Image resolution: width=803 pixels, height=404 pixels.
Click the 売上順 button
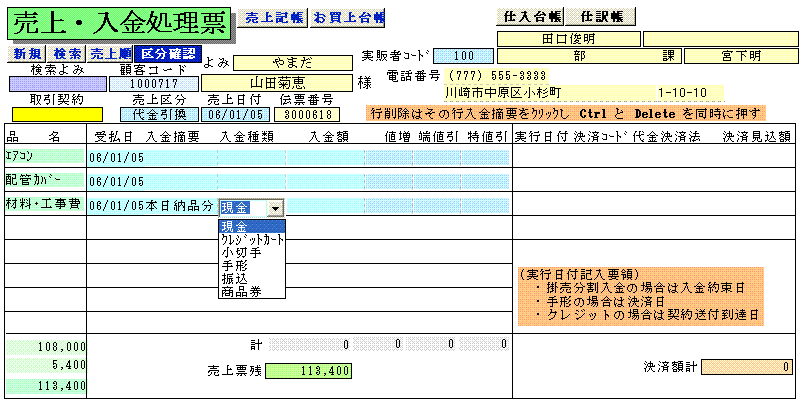[110, 54]
